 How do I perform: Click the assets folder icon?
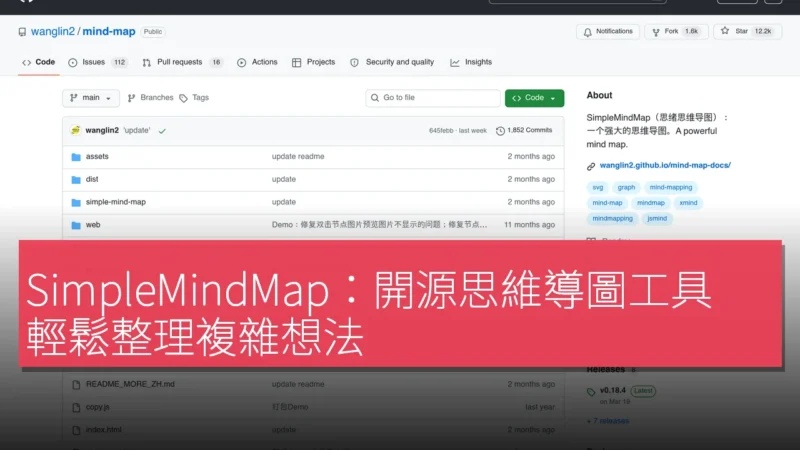[76, 157]
